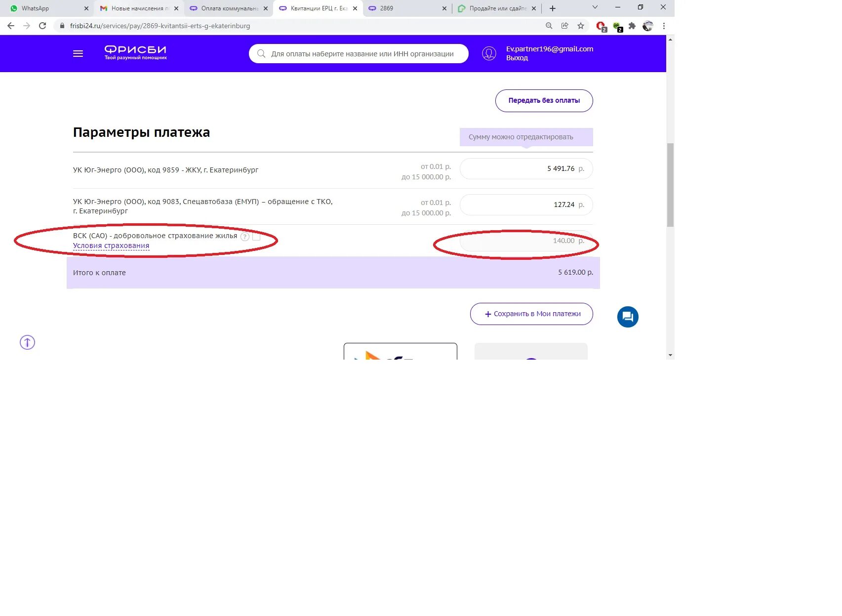
Task: Switch to the 2869 tab
Action: pos(407,8)
